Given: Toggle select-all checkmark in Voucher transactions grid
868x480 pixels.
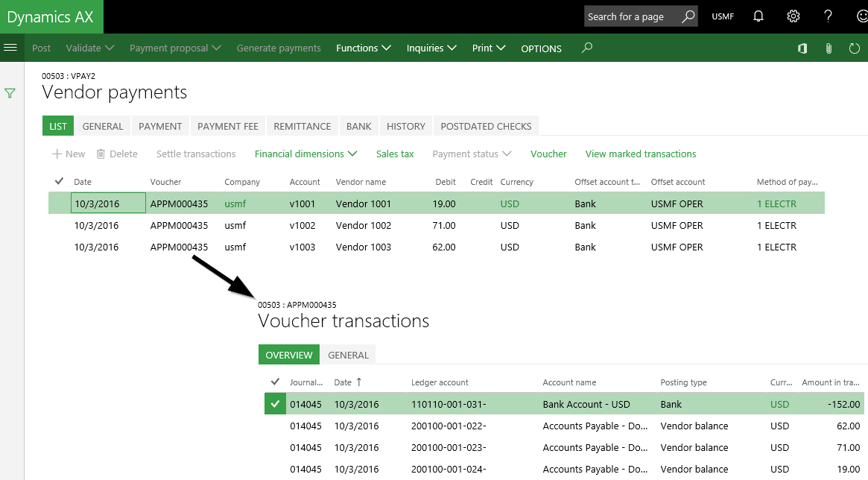Looking at the screenshot, I should [x=275, y=382].
